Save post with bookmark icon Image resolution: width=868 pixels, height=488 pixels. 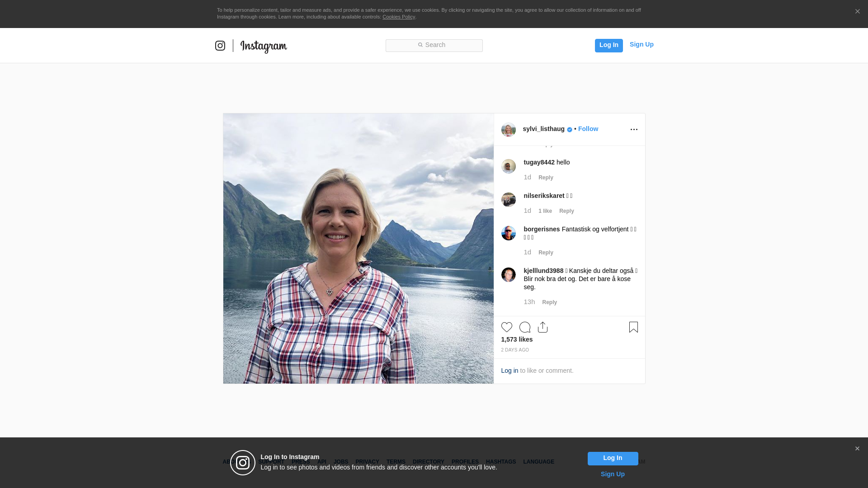tap(633, 327)
